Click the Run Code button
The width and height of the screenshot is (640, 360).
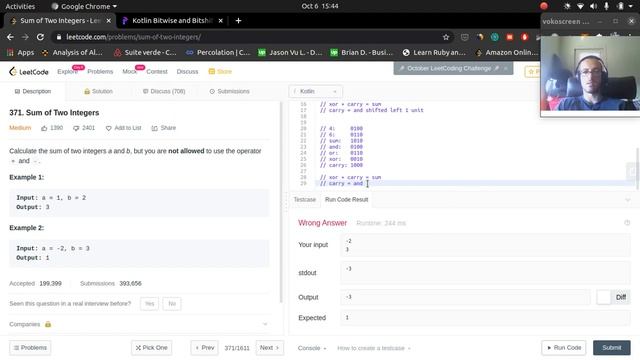(x=564, y=348)
